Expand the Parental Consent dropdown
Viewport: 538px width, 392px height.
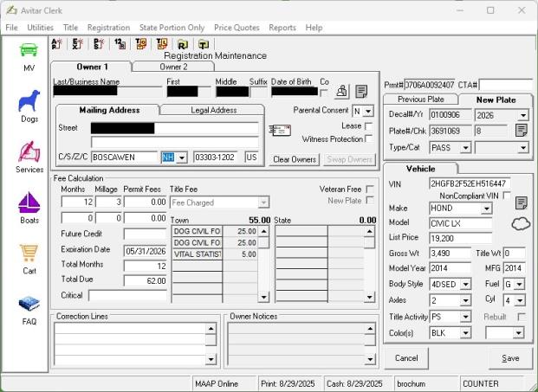point(368,112)
